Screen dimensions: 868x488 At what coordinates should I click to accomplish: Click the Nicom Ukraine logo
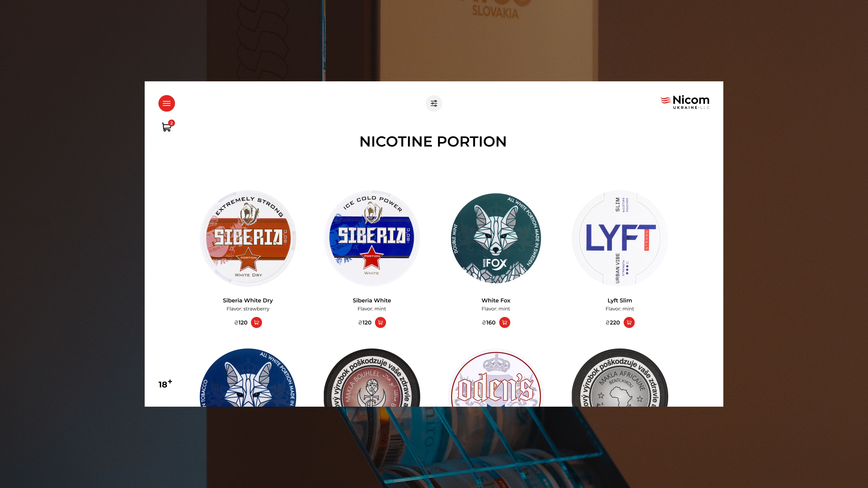685,102
